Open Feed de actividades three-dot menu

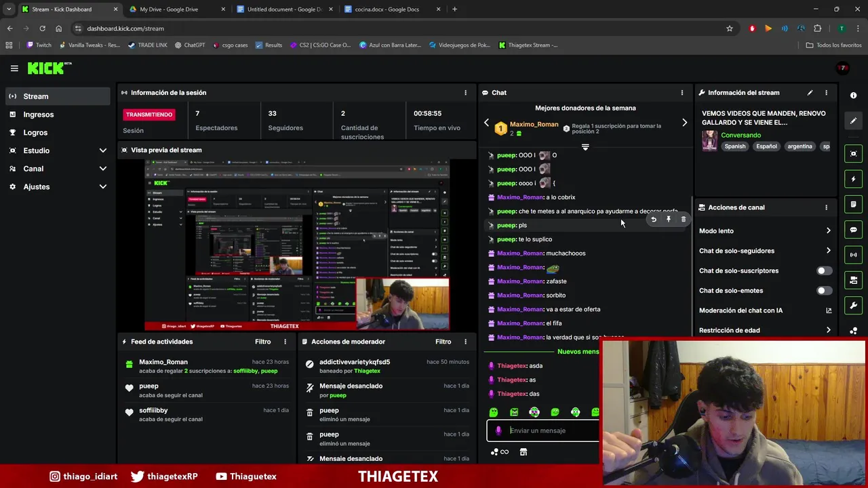(285, 342)
